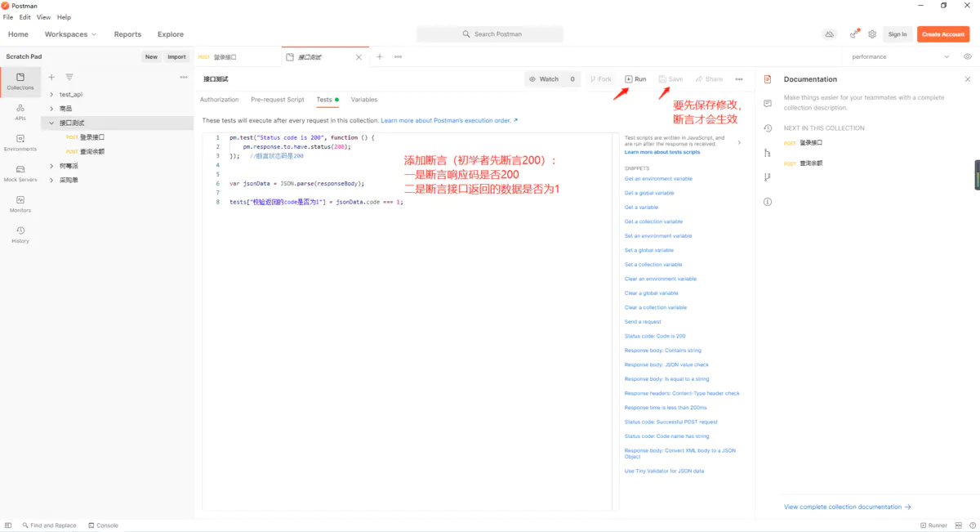Open the Comments icon in right sidebar
This screenshot has height=532, width=980.
pos(768,104)
